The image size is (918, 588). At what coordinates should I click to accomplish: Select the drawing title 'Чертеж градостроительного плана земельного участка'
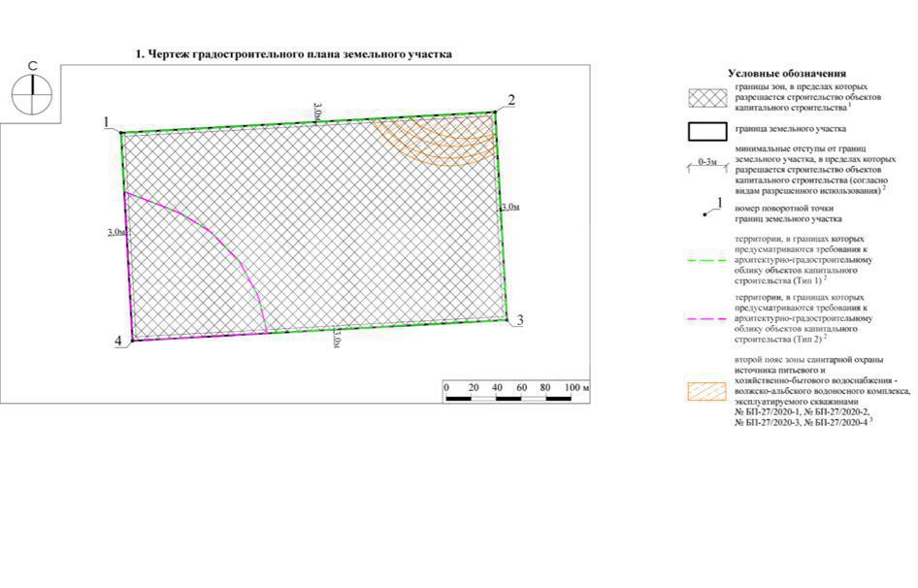(299, 54)
